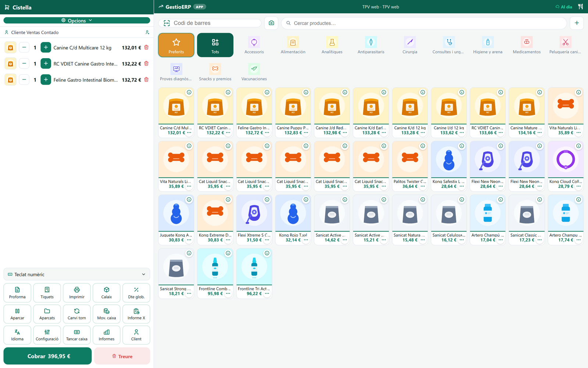This screenshot has height=368, width=588.
Task: Click the Client button
Action: click(136, 335)
